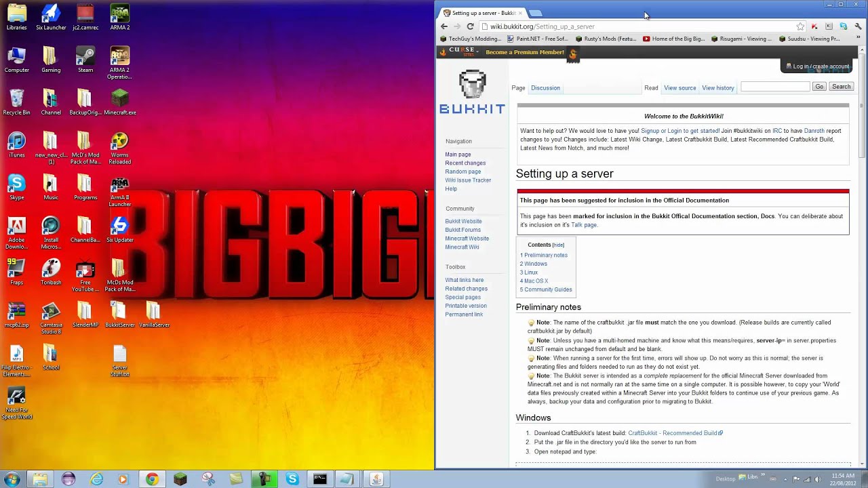Image resolution: width=868 pixels, height=488 pixels.
Task: Open Chrome's wrench settings menu
Action: coord(859,26)
